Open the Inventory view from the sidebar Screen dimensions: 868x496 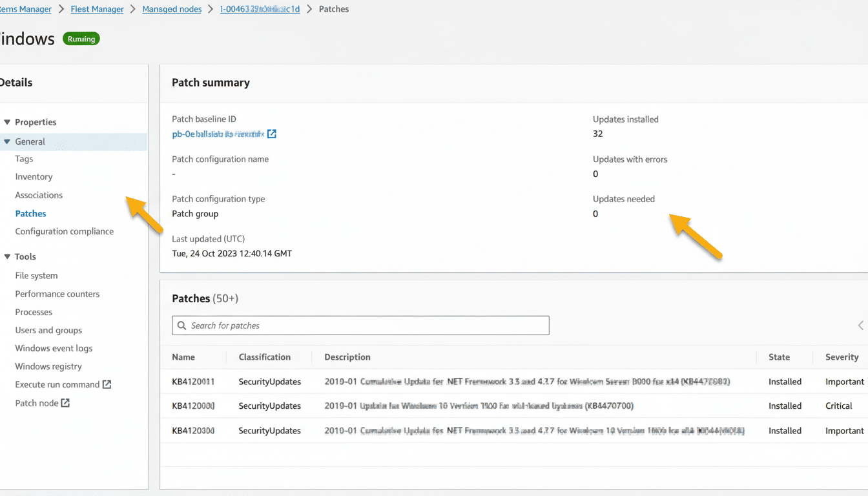click(x=33, y=176)
